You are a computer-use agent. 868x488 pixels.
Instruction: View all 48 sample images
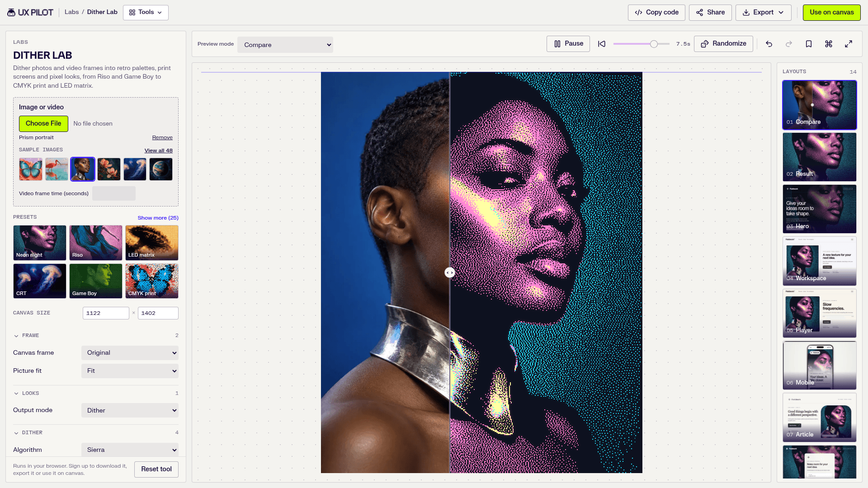pos(159,151)
